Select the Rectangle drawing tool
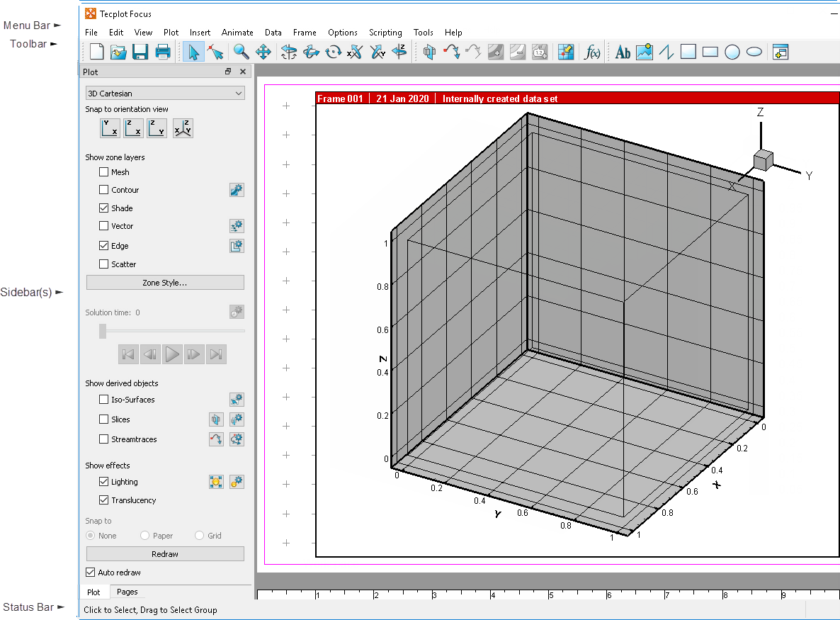 pyautogui.click(x=710, y=52)
